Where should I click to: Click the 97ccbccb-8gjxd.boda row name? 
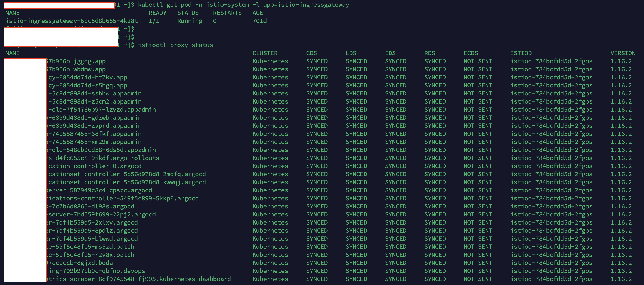[x=80, y=263]
